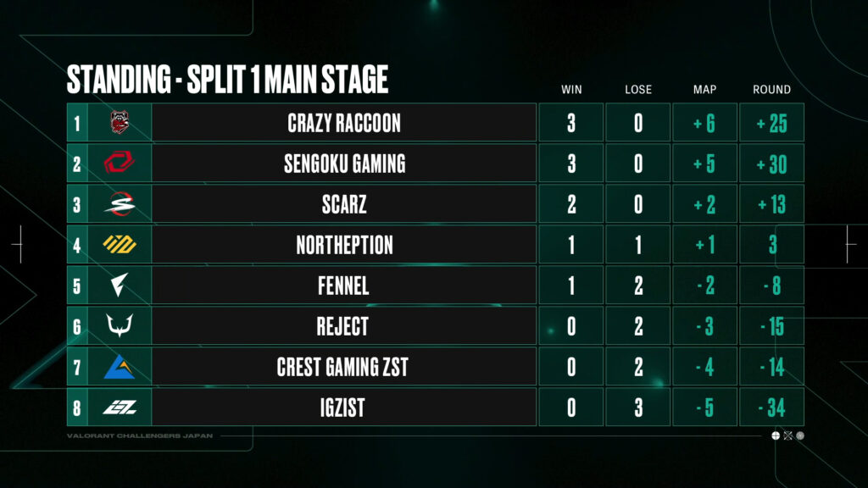Click Crazy Raccoon's +25 round score
The height and width of the screenshot is (488, 868).
point(771,124)
